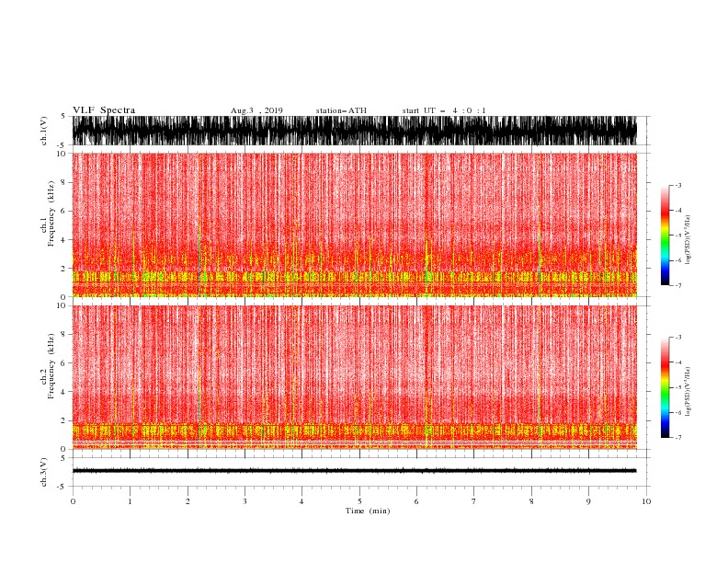The image size is (728, 563).
Task: Click the ch.1 PSD color scale bar
Action: 665,236
